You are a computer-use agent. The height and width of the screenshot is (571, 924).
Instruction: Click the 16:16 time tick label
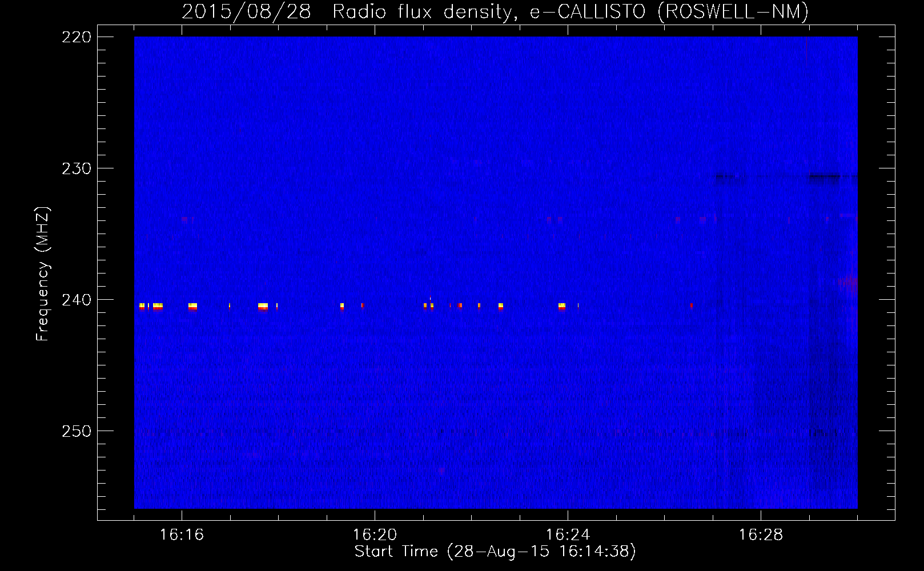182,535
